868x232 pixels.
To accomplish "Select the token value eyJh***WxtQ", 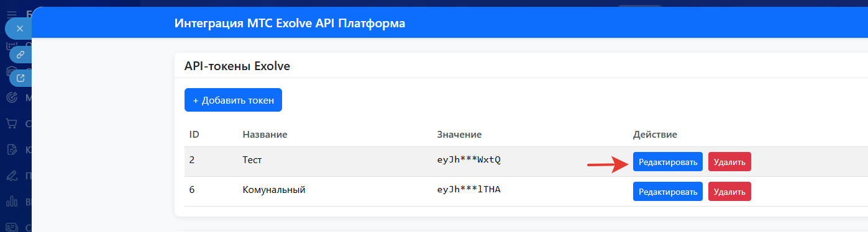I will coord(468,160).
